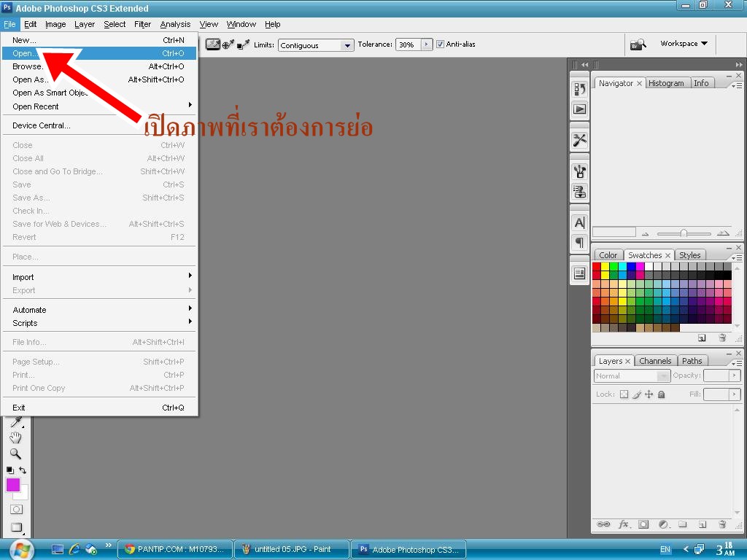Expand the Scripts submenu
Image resolution: width=747 pixels, height=560 pixels.
tap(99, 323)
